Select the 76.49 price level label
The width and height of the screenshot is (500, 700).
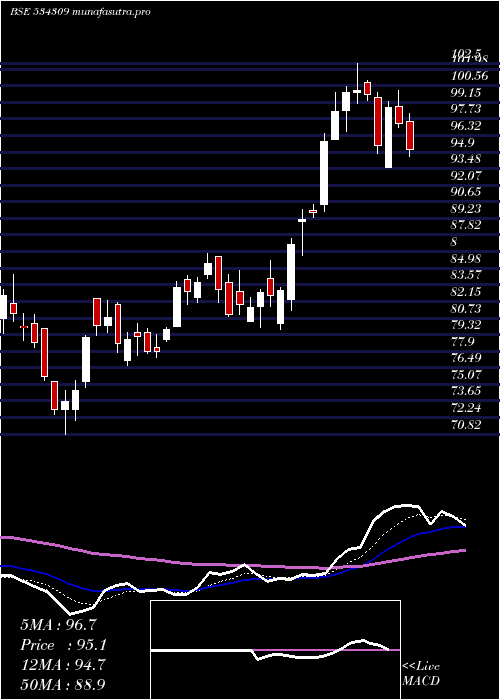pos(466,359)
